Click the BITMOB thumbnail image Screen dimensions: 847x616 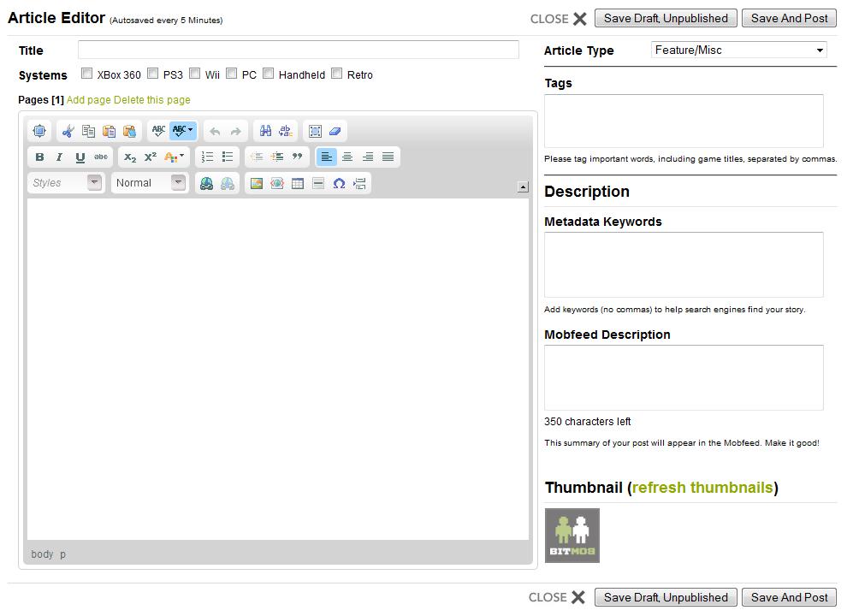coord(572,535)
